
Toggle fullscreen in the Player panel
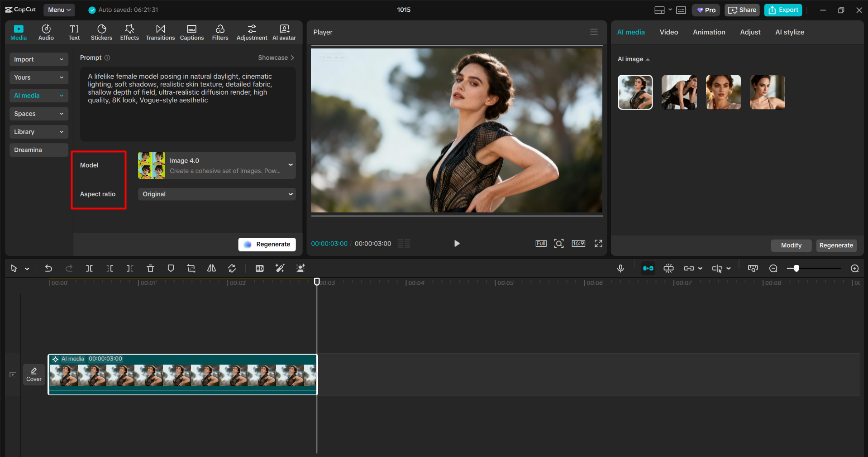tap(598, 243)
